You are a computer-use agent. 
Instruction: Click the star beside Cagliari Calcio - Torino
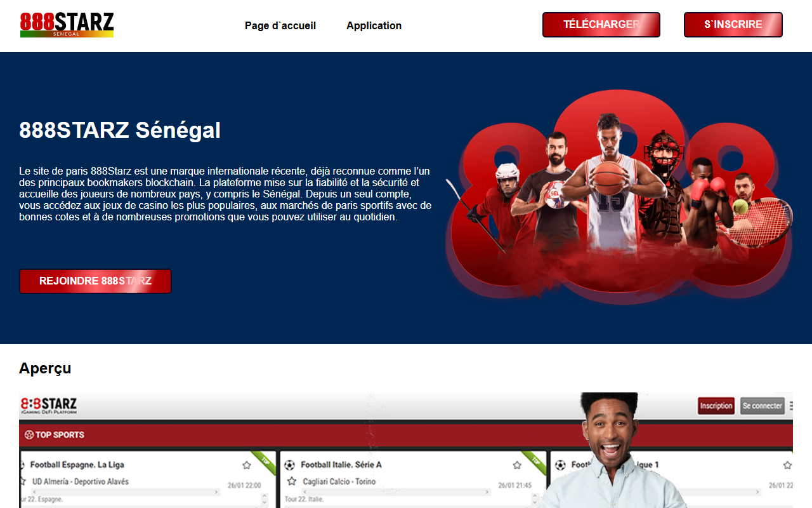click(292, 481)
